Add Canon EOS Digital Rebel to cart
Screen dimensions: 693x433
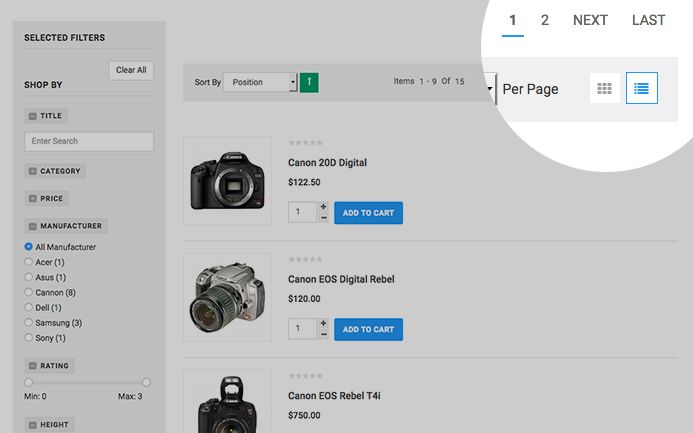tap(369, 330)
